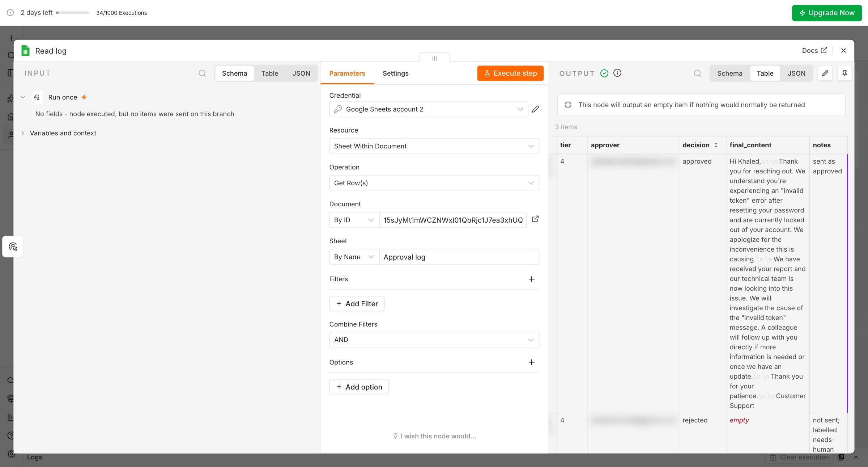The height and width of the screenshot is (467, 868).
Task: Click the Add Filter button
Action: tap(357, 304)
